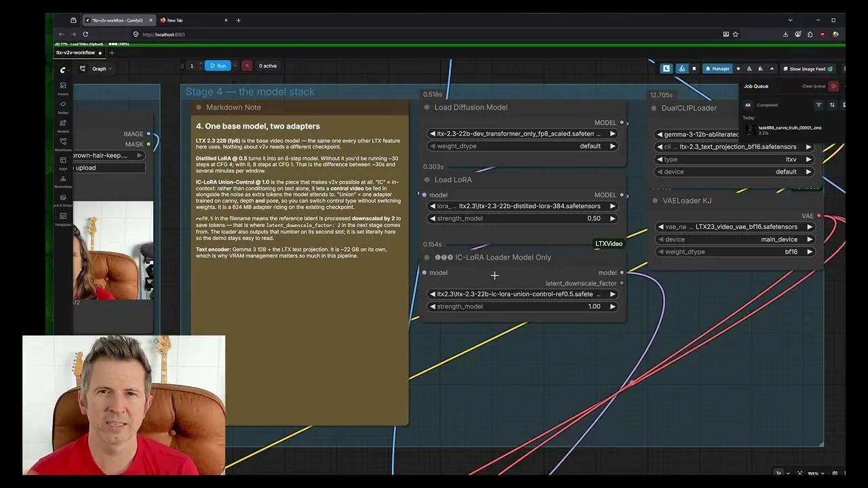Toggle the Load LoRA node collapse dot
The width and height of the screenshot is (868, 488).
point(427,180)
